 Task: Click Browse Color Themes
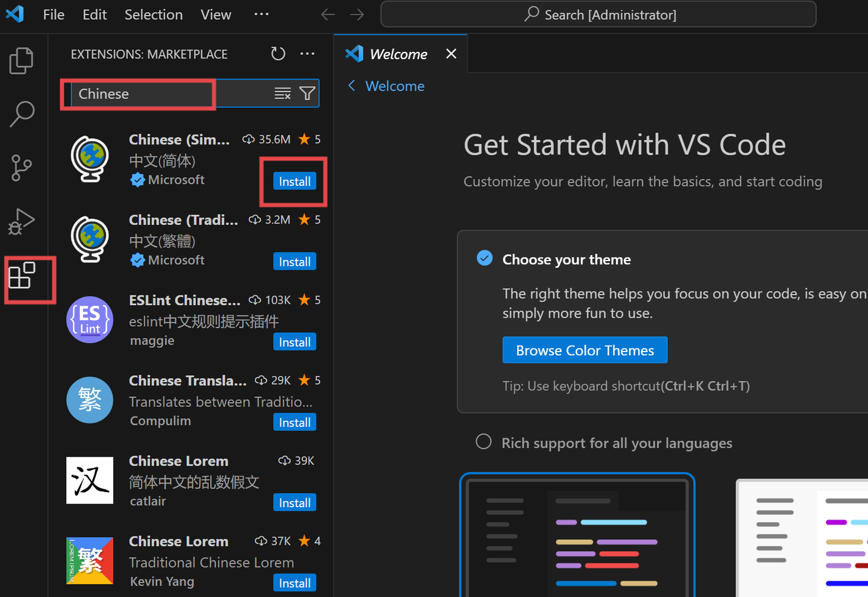584,350
